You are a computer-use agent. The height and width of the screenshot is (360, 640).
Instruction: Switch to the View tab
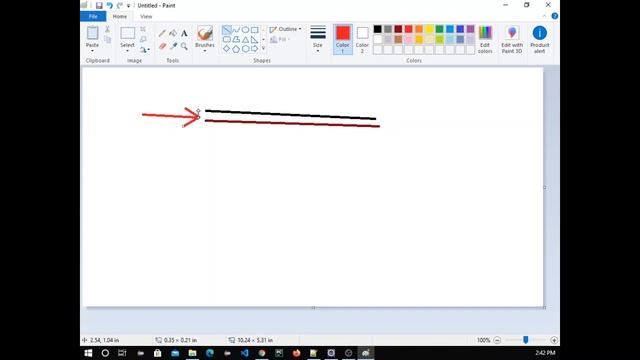tap(146, 16)
